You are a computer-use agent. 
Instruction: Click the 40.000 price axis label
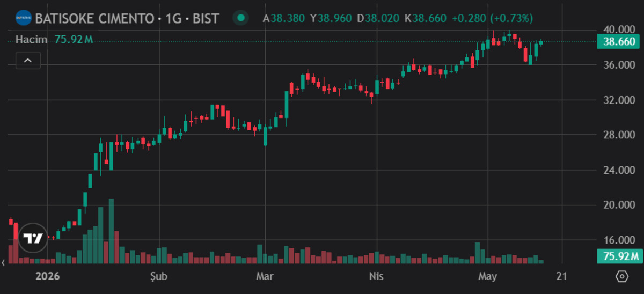tap(619, 30)
